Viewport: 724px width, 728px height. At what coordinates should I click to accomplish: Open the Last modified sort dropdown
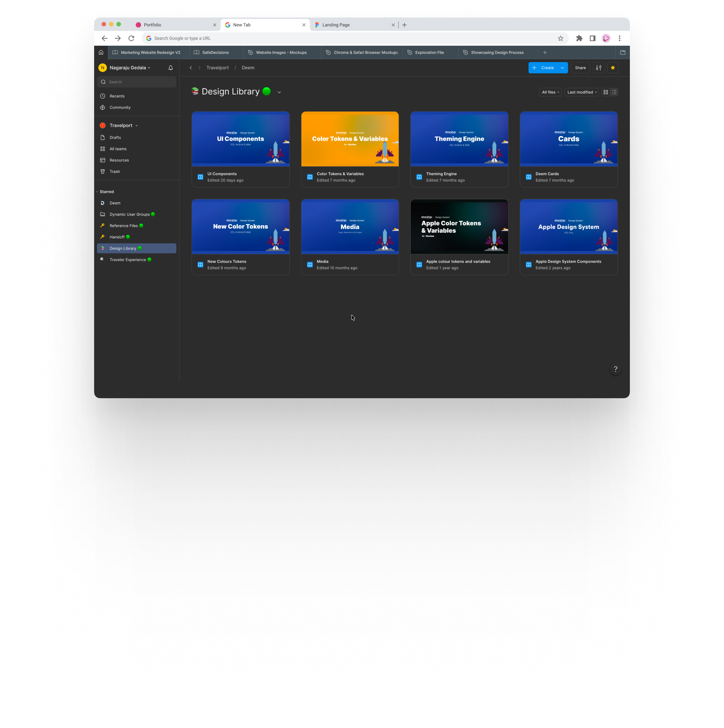coord(582,92)
